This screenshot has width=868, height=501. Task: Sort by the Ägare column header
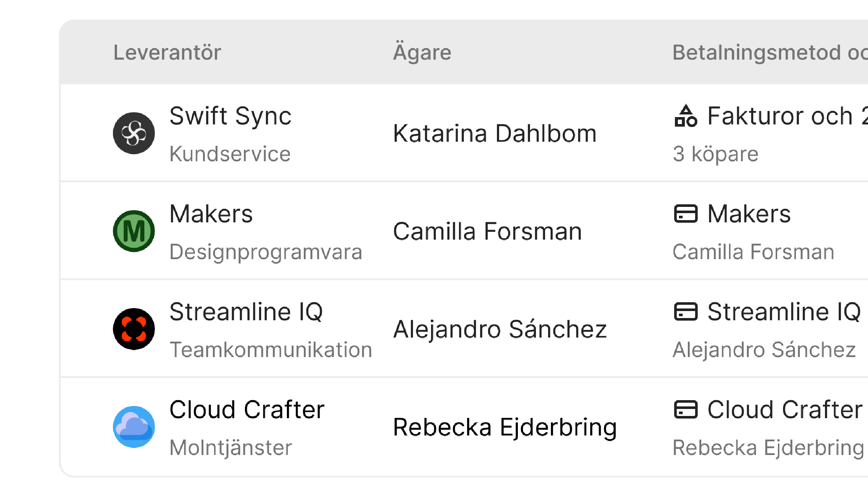pyautogui.click(x=422, y=52)
